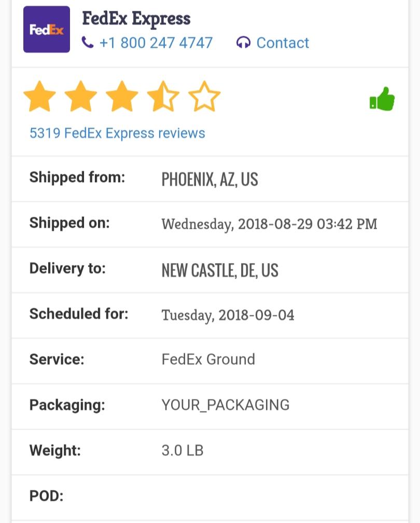Click the YOUR_PACKAGING value
The width and height of the screenshot is (420, 523).
(x=226, y=405)
